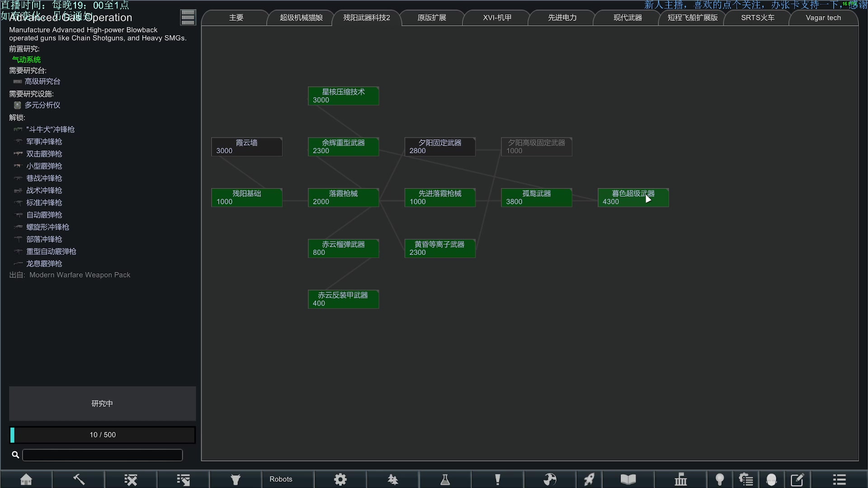
Task: Select the 残阳基础 research node
Action: (x=247, y=197)
